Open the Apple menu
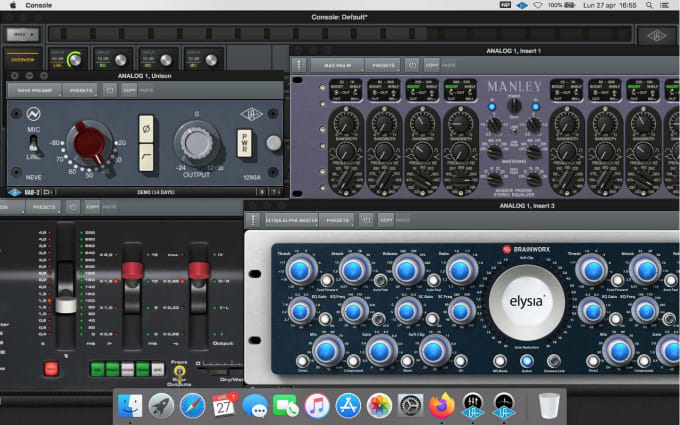680x425 pixels. point(13,5)
